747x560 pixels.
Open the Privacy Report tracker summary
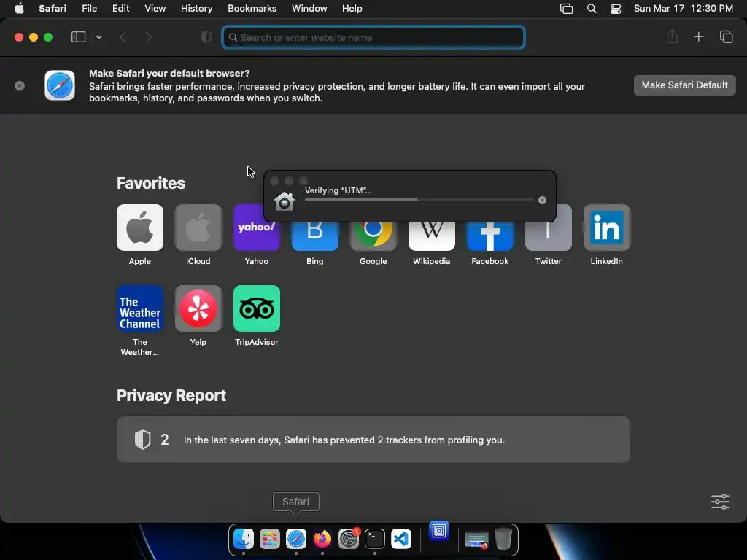tap(373, 440)
